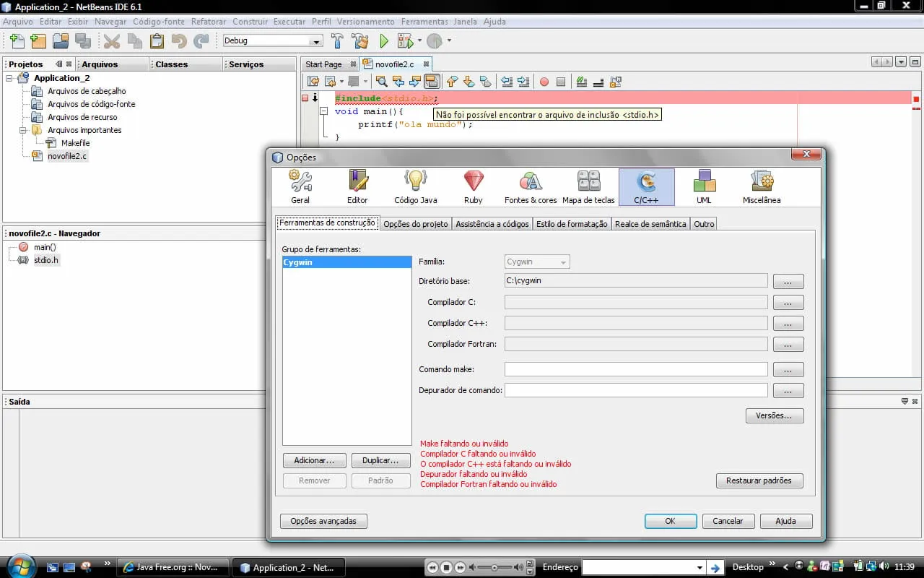
Task: Open the taskbar Endereço address dropdown
Action: (699, 568)
